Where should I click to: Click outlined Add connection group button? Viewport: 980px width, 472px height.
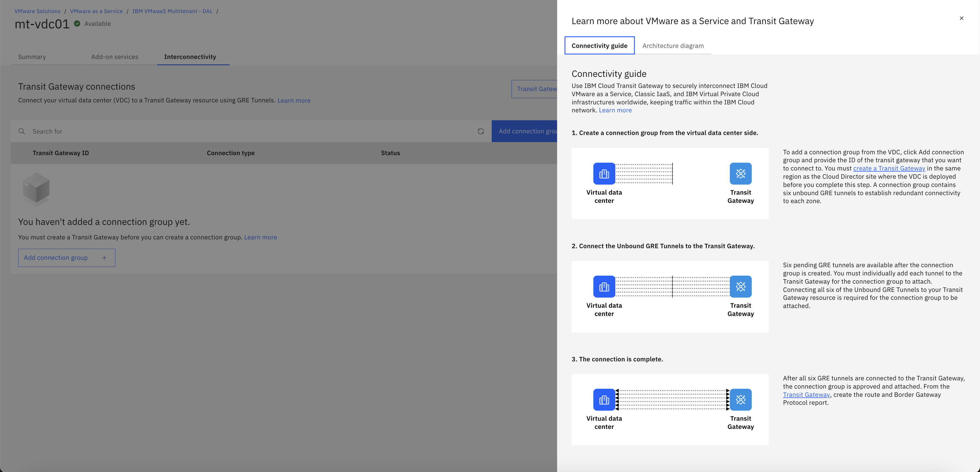[x=67, y=258]
